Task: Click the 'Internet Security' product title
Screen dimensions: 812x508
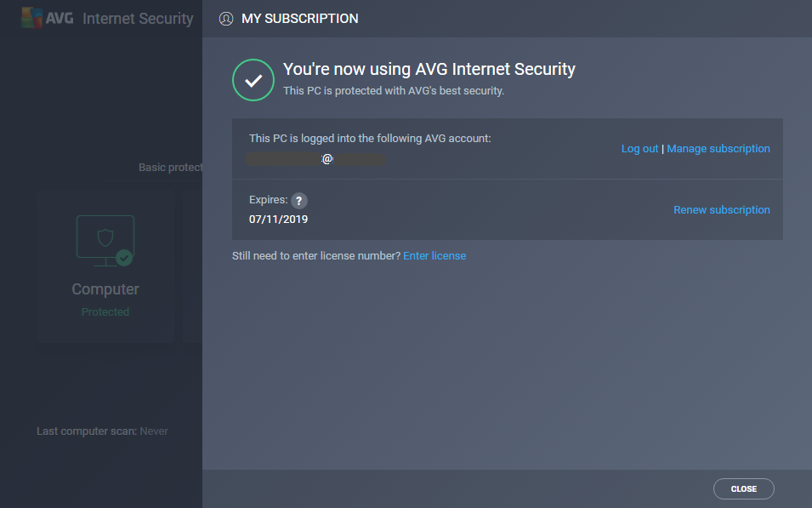Action: 138,19
